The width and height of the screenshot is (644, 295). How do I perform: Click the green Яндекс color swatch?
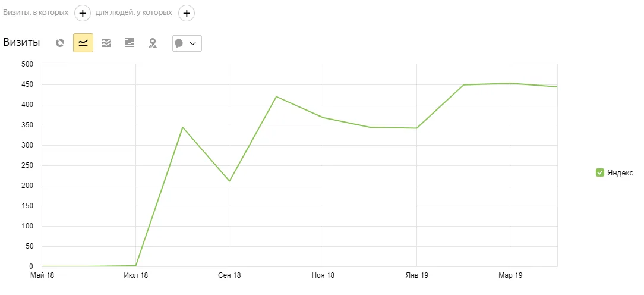point(599,173)
